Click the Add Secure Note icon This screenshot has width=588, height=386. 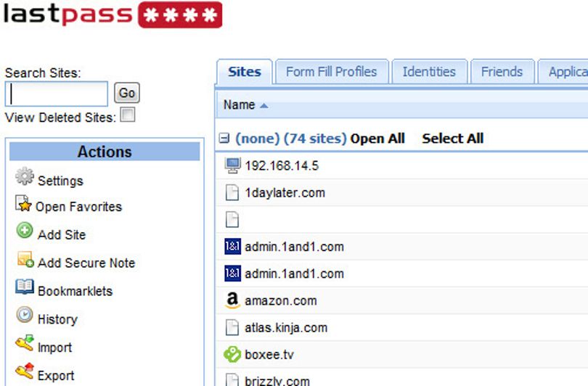click(25, 259)
